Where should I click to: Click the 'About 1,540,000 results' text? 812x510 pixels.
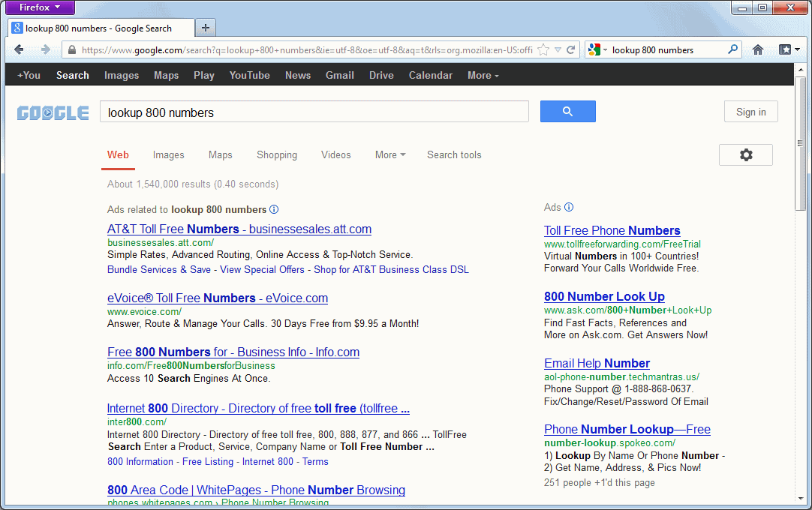193,184
